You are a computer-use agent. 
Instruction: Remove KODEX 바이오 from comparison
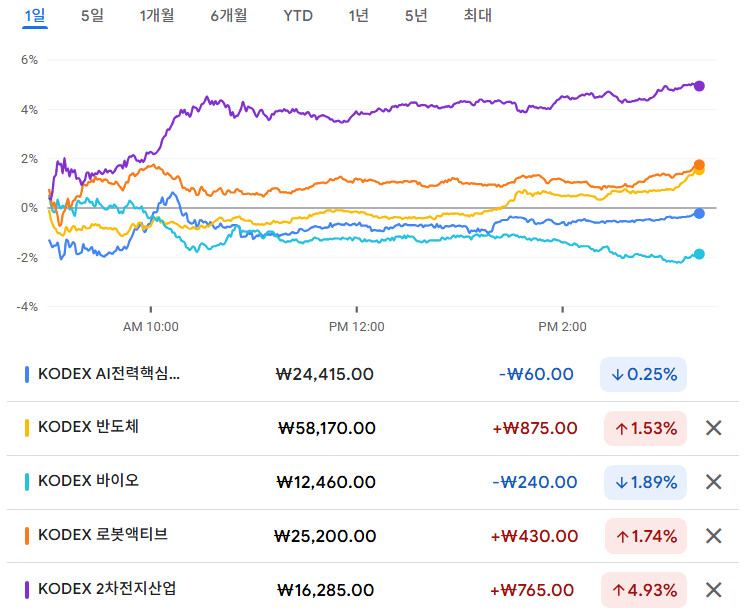coord(713,482)
